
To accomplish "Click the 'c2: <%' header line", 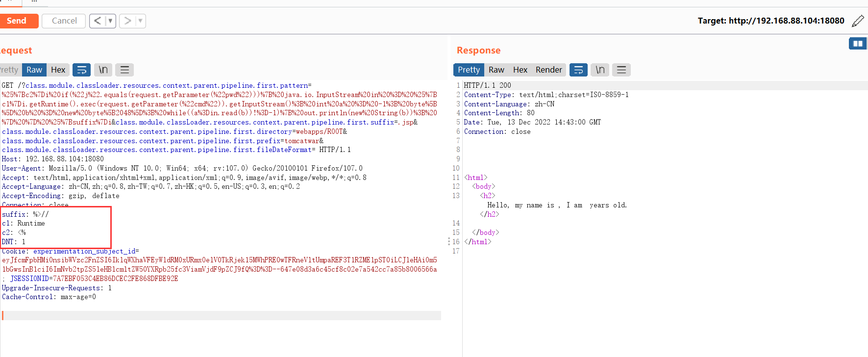I will tap(14, 232).
